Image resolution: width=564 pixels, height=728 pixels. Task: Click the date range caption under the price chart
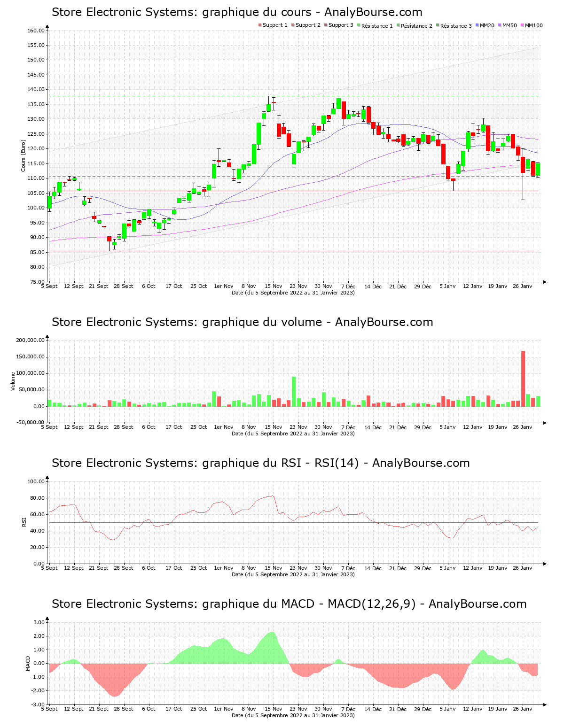point(293,293)
